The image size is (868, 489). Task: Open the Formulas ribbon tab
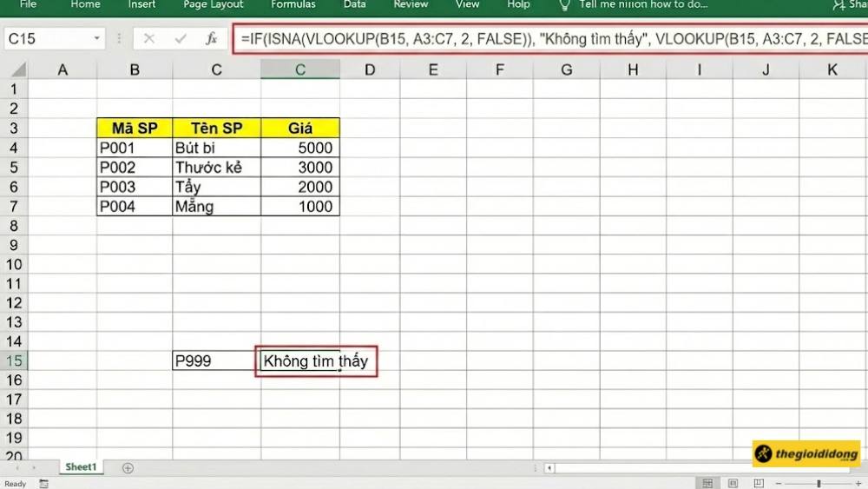pos(293,4)
